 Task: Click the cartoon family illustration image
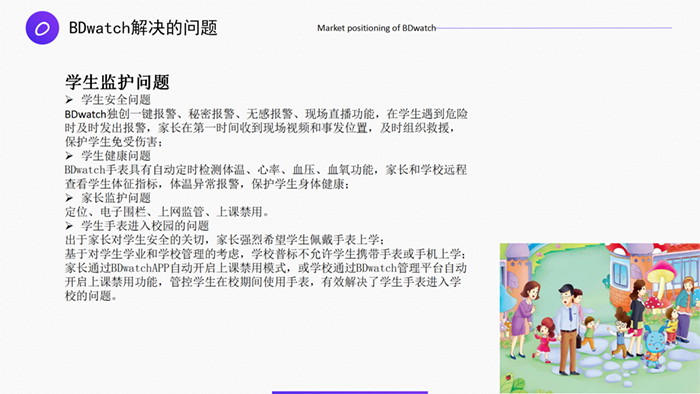coord(600,318)
